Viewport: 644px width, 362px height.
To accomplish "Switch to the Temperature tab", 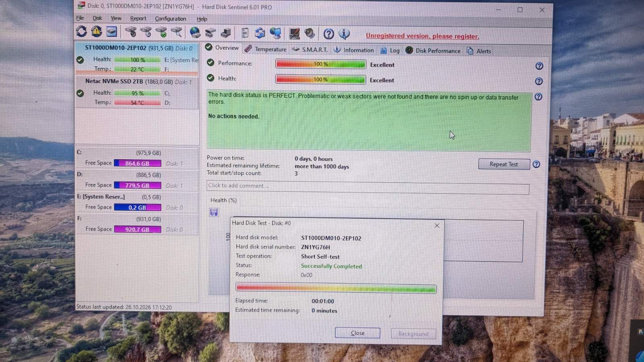I will [x=265, y=49].
